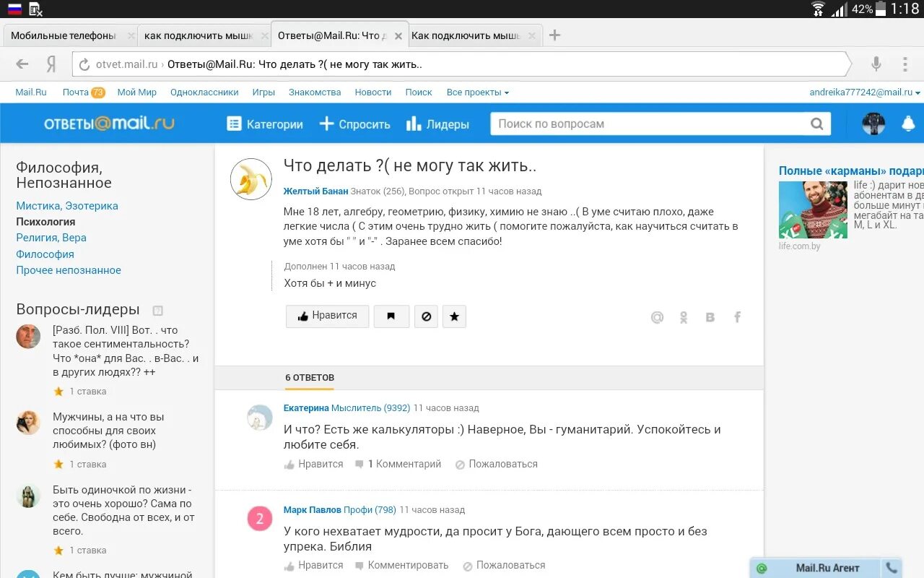
Task: Open Игры link
Action: click(x=263, y=92)
